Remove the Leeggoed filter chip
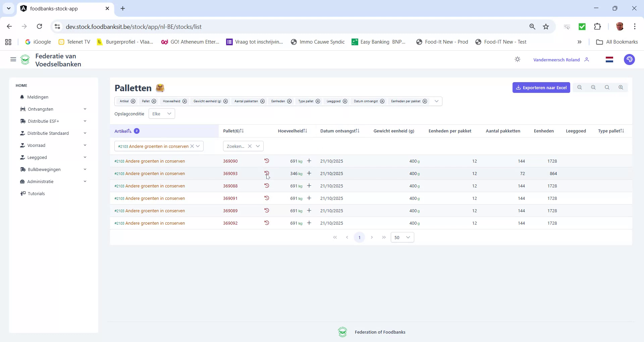 (x=345, y=101)
